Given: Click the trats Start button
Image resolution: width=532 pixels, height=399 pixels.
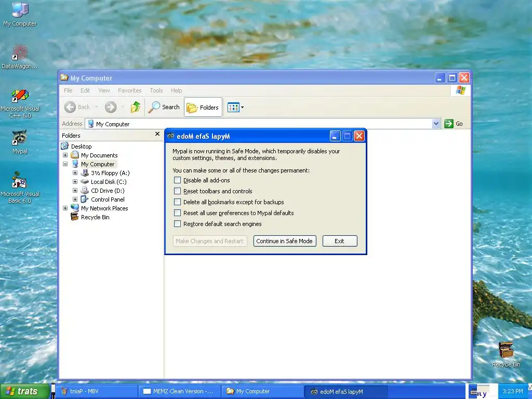Looking at the screenshot, I should [x=24, y=391].
